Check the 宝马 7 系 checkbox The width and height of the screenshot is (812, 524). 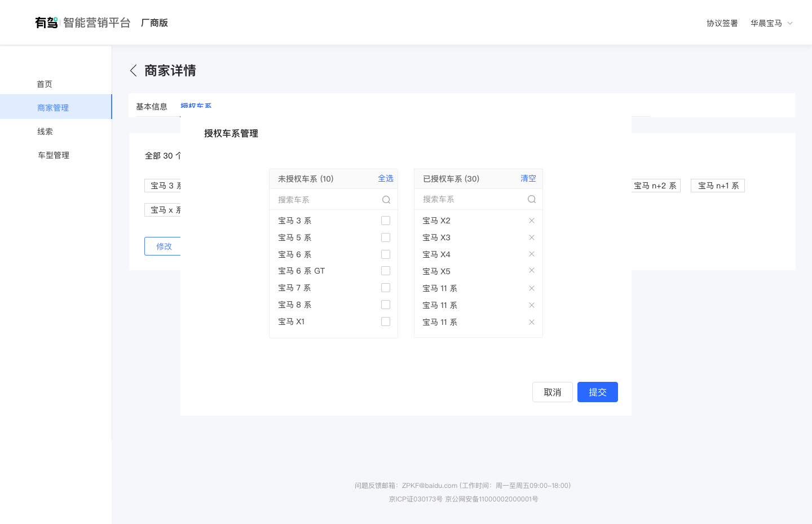point(386,288)
